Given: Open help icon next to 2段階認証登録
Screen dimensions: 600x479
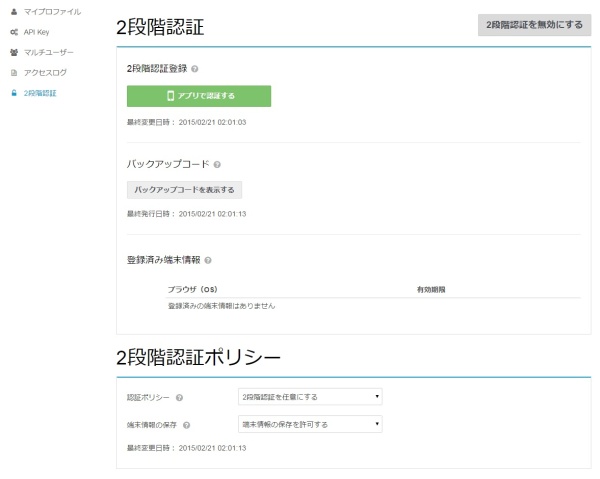Looking at the screenshot, I should (x=194, y=70).
